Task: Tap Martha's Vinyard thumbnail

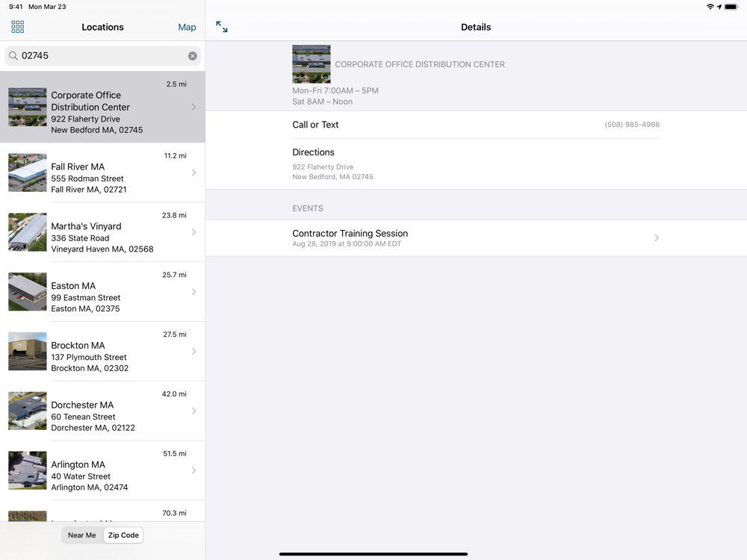Action: [28, 232]
